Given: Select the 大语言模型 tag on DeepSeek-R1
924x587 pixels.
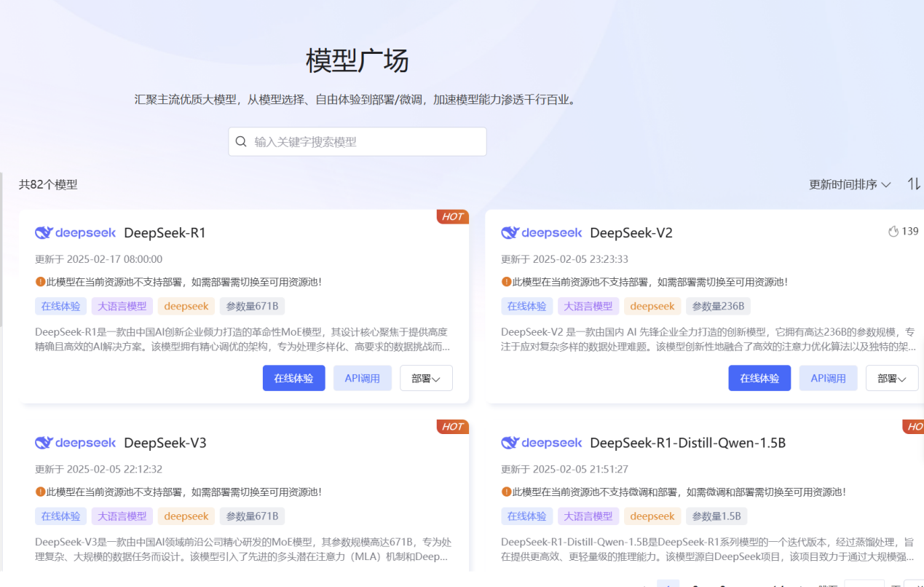Looking at the screenshot, I should click(x=122, y=307).
